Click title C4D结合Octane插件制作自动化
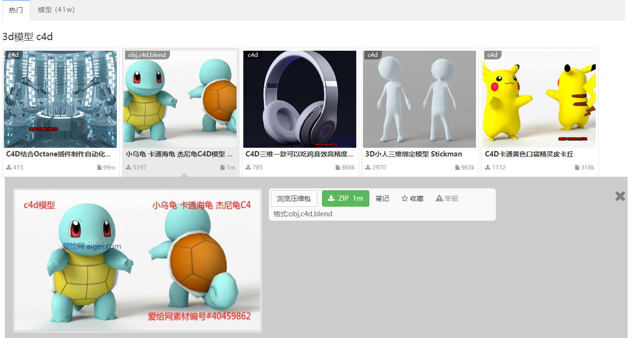Image resolution: width=644 pixels, height=338 pixels. pos(58,154)
